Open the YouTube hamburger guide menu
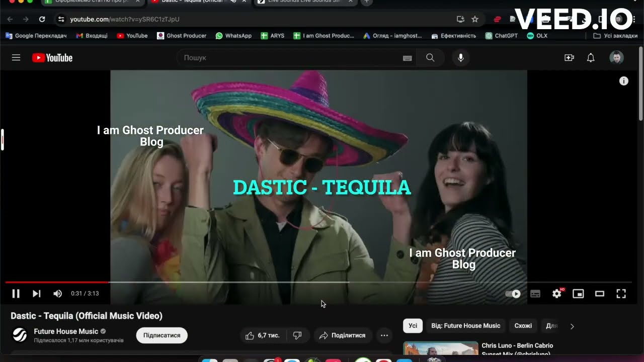Viewport: 644px width, 362px height. point(16,58)
